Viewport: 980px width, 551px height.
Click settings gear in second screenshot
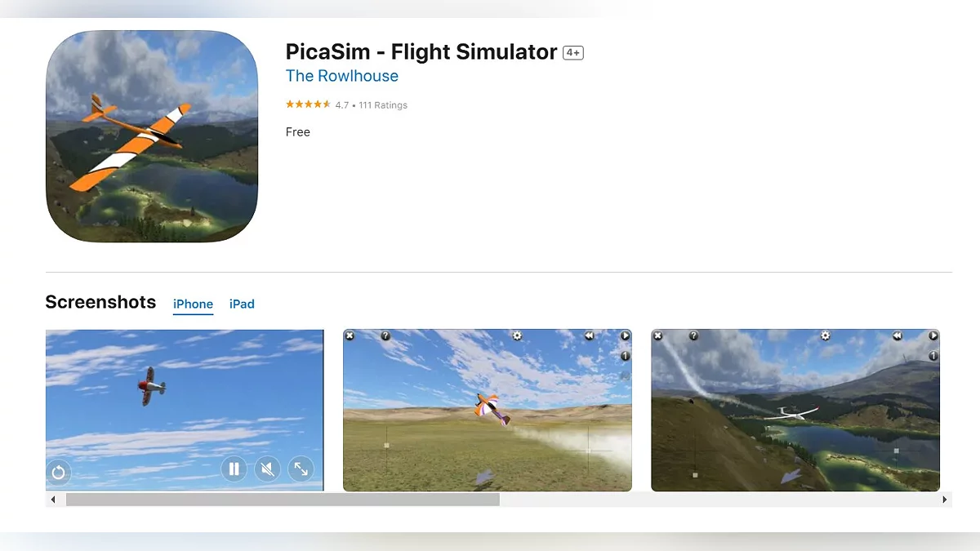pyautogui.click(x=517, y=335)
